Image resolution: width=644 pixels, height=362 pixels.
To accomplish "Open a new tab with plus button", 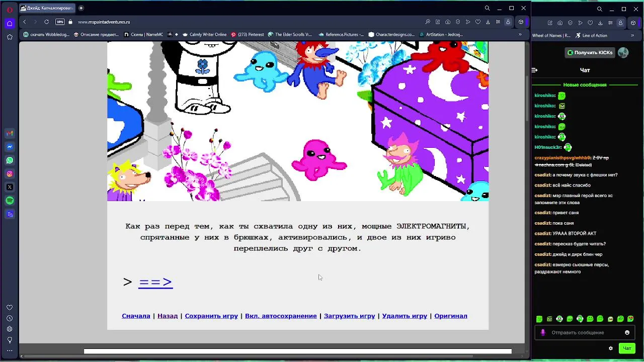I will (x=81, y=8).
